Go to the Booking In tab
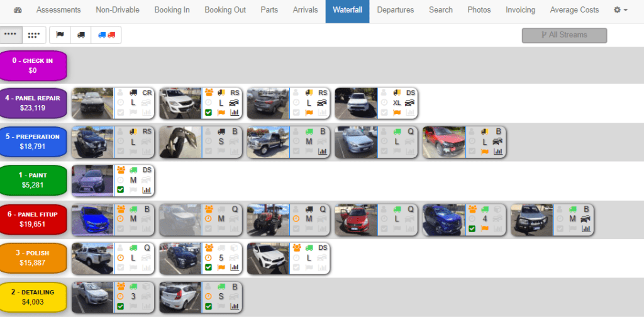 tap(172, 10)
